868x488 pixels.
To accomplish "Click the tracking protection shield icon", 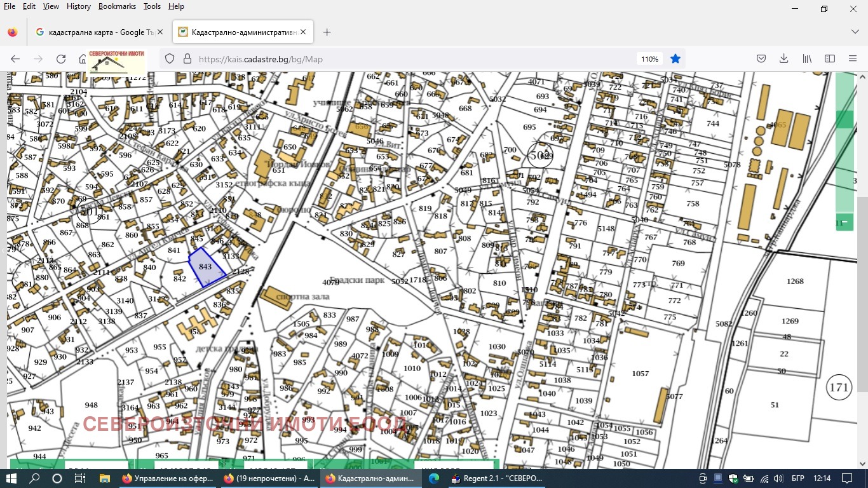I will (x=170, y=59).
